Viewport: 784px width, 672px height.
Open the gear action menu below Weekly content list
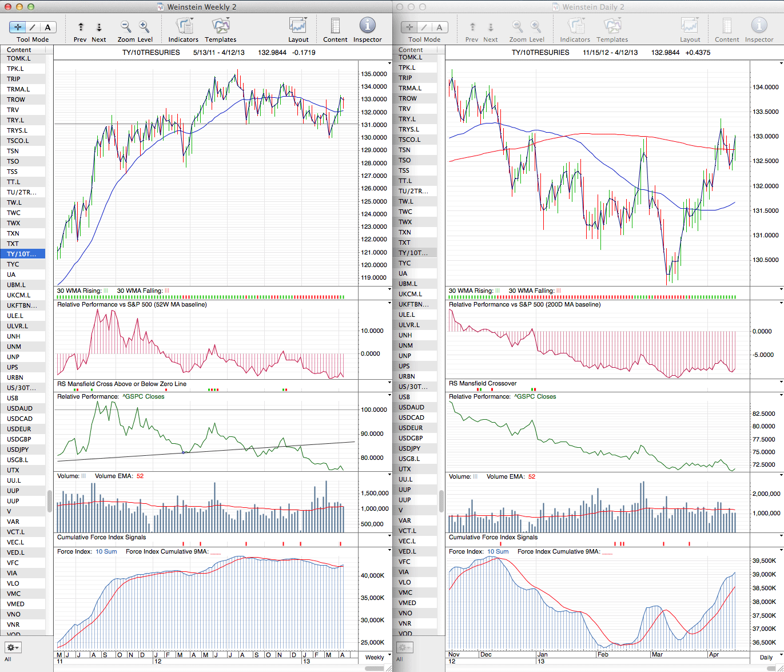point(13,648)
